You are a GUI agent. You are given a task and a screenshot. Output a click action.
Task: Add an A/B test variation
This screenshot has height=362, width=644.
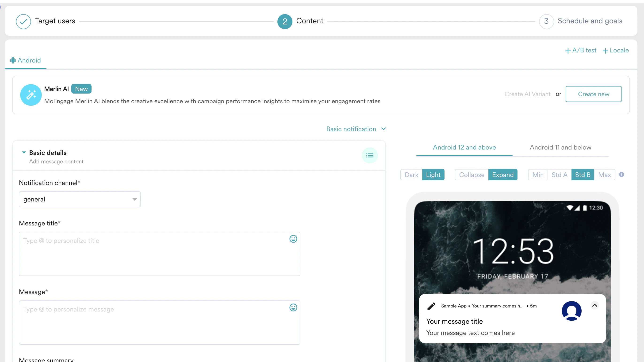pos(580,50)
